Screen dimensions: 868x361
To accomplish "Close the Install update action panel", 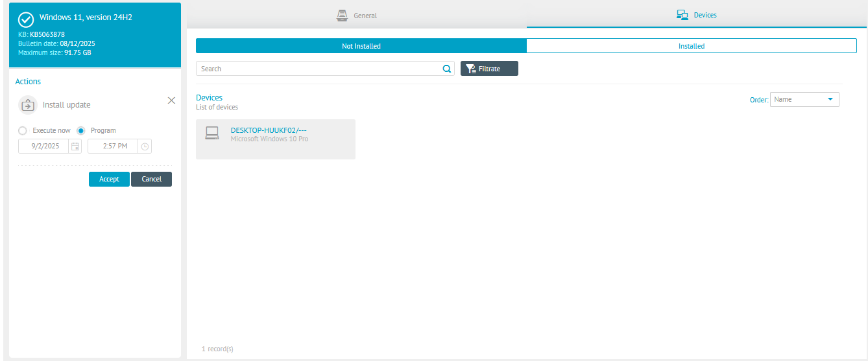I will (x=171, y=100).
